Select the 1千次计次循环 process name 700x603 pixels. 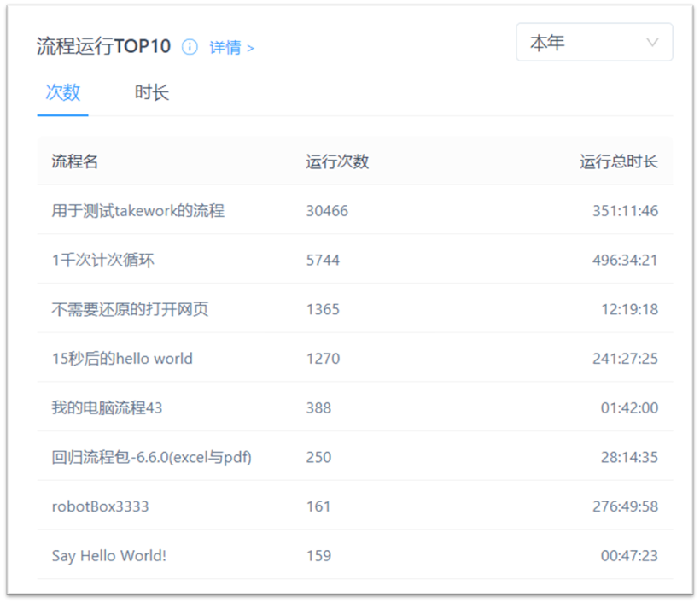point(102,260)
